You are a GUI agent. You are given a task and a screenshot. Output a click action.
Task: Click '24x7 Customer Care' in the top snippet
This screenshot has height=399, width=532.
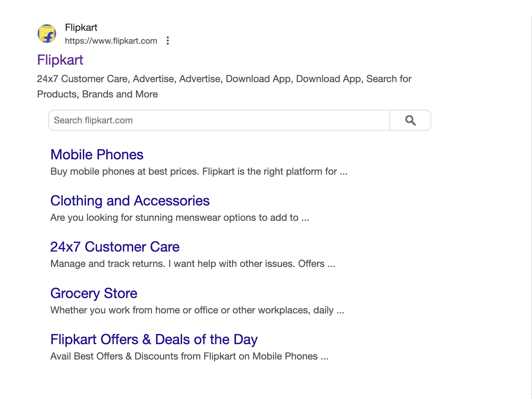83,79
